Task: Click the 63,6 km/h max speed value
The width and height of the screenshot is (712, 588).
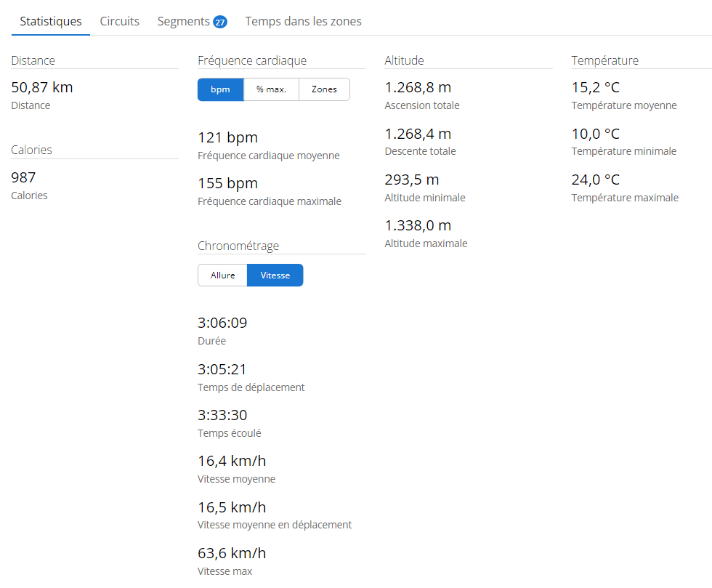Action: click(232, 553)
